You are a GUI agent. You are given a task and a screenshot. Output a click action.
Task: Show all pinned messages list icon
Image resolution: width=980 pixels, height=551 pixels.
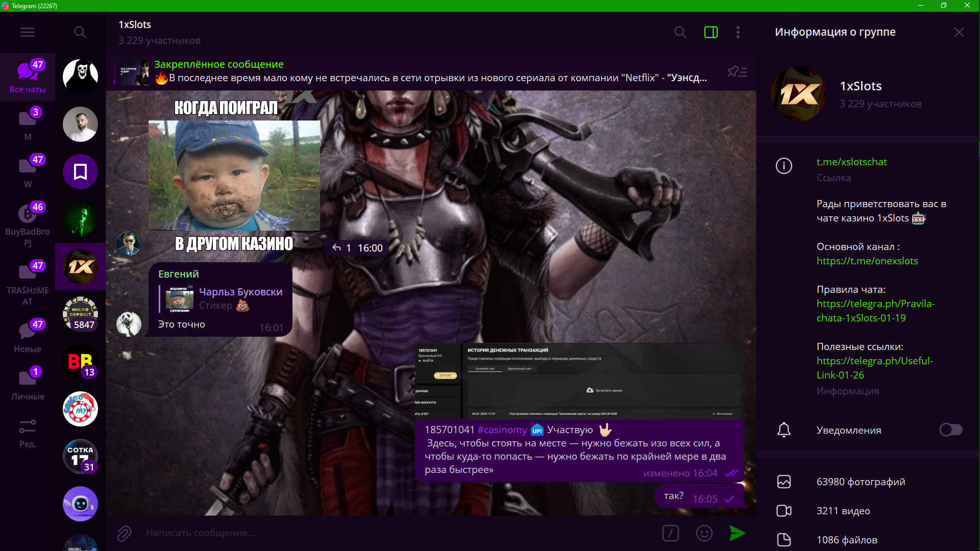click(737, 71)
